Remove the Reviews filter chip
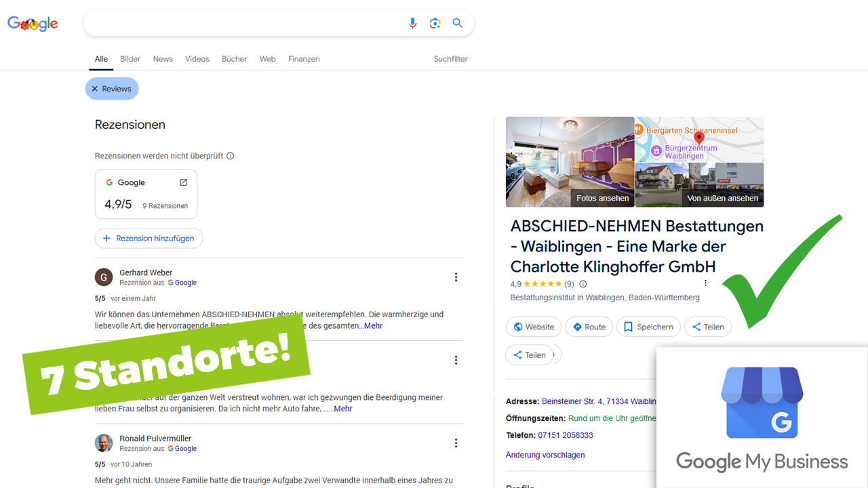Screen dimensions: 868x488 coord(95,89)
